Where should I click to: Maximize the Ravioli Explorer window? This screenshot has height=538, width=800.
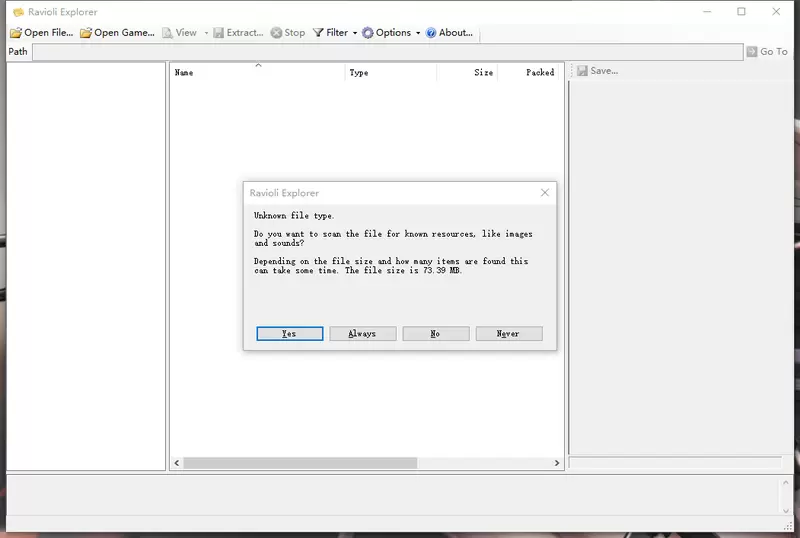click(x=741, y=11)
